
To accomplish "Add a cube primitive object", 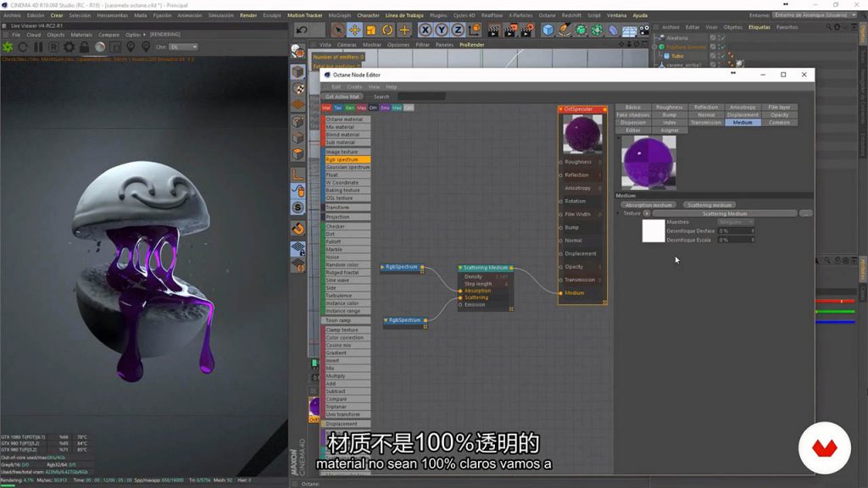I will [548, 30].
